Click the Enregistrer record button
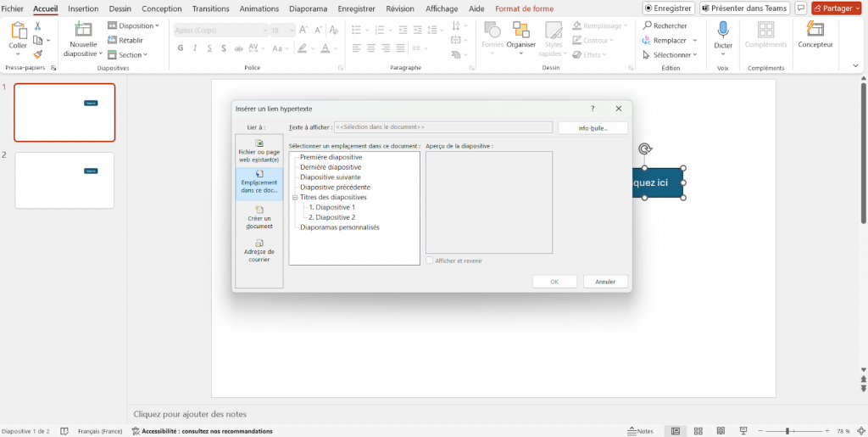Viewport: 868px width, 437px height. [668, 8]
